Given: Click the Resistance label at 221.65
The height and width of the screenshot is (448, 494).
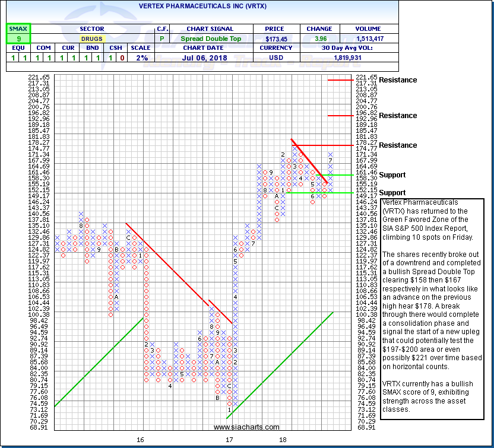Looking at the screenshot, I should pos(398,80).
